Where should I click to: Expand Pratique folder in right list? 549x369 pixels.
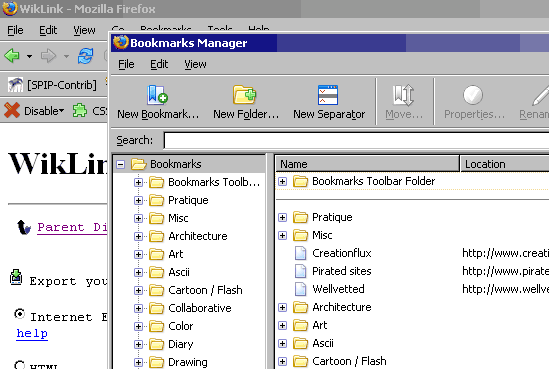(282, 217)
